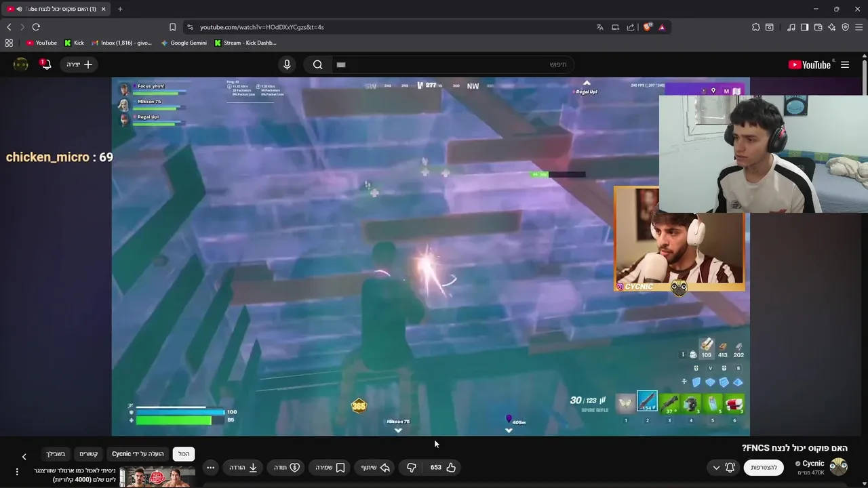Viewport: 868px width, 488px height.
Task: Save video with the שמירה button
Action: point(330,467)
